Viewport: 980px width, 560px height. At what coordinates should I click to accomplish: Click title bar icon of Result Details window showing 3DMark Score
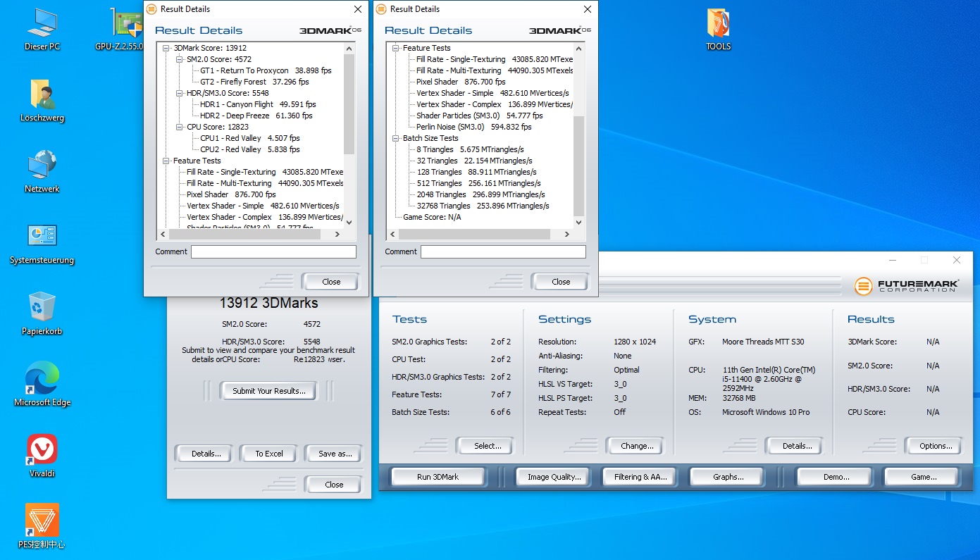click(151, 9)
